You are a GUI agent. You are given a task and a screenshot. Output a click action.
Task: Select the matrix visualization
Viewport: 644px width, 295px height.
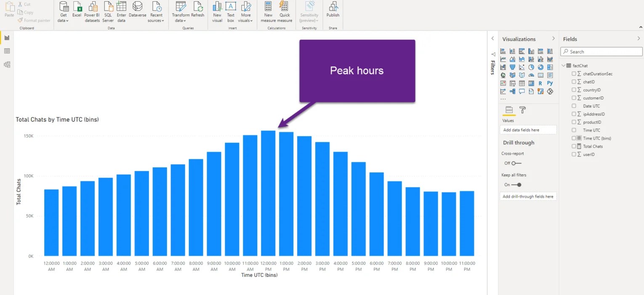click(531, 83)
